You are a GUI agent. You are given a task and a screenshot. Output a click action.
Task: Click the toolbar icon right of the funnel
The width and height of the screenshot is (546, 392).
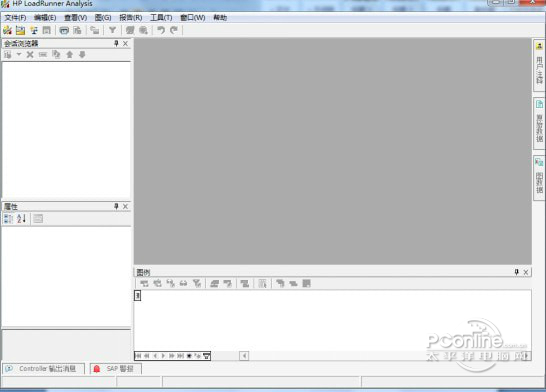[130, 31]
